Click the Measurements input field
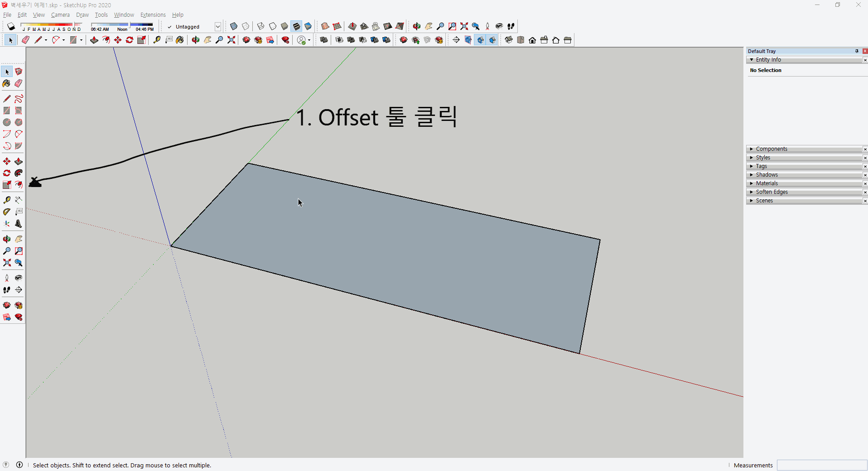Screen dimensions: 868x471 point(821,465)
